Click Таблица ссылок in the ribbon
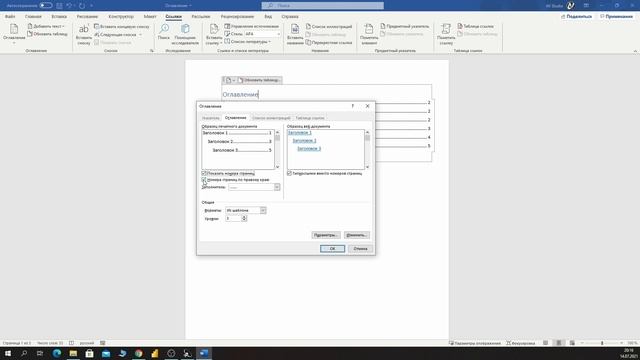Image resolution: width=640 pixels, height=360 pixels. coord(475,26)
